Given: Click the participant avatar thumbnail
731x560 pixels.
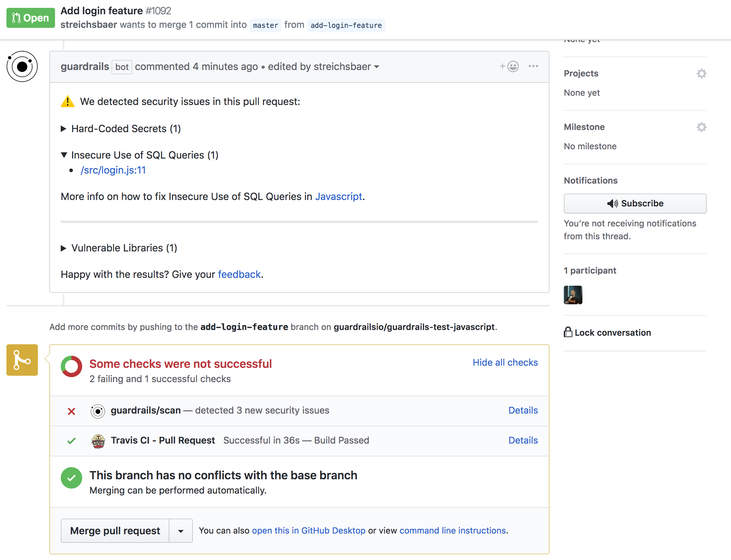Looking at the screenshot, I should coord(573,295).
